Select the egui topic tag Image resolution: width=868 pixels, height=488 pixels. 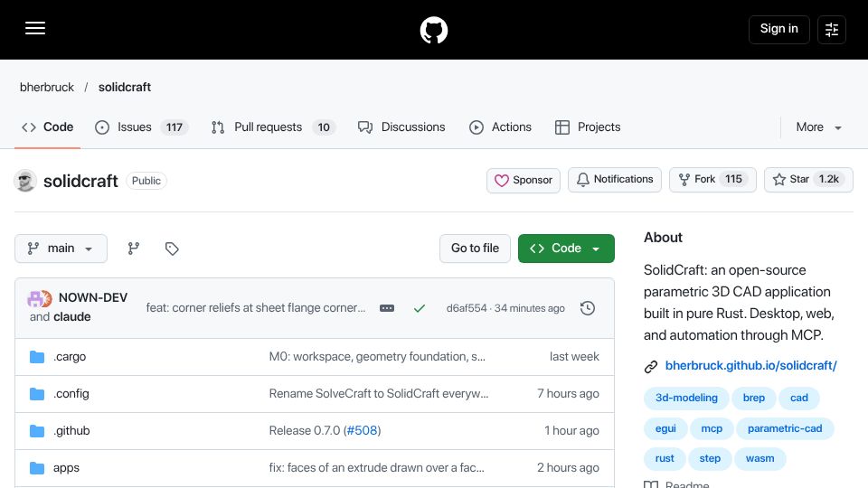665,428
